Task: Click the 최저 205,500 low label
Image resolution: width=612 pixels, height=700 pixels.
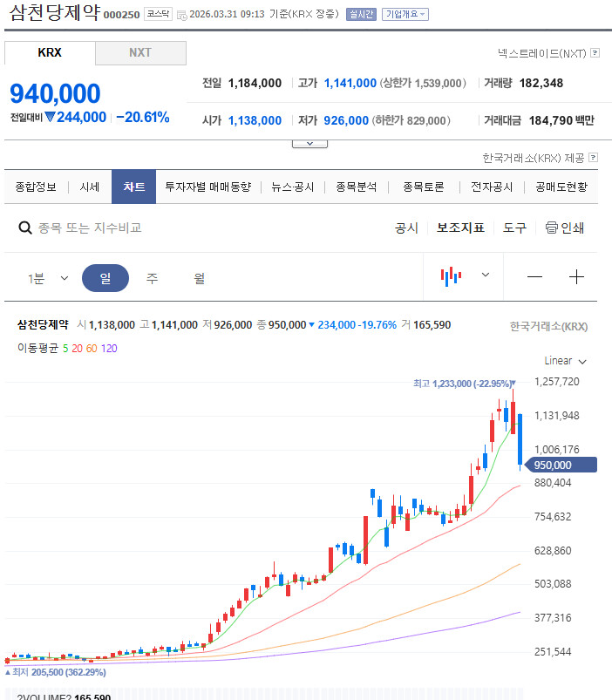Action: click(55, 672)
